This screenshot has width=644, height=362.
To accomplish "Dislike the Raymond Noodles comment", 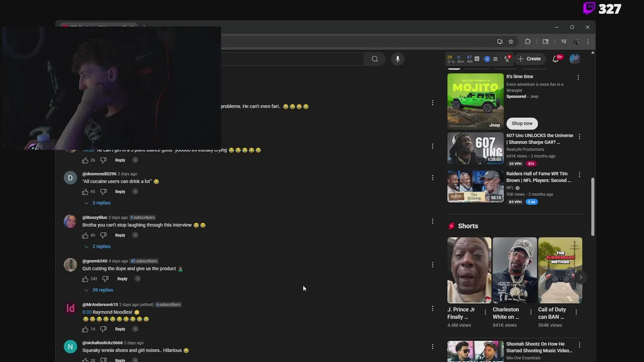I will [103, 329].
